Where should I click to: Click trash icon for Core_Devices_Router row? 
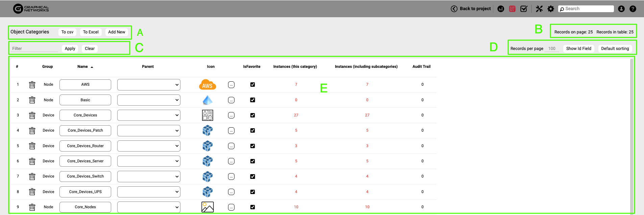pos(32,146)
